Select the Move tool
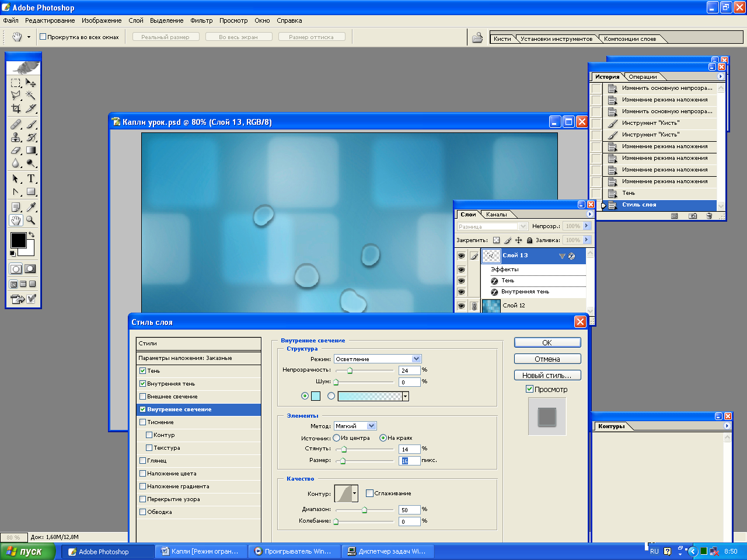This screenshot has height=560, width=747. pyautogui.click(x=31, y=83)
